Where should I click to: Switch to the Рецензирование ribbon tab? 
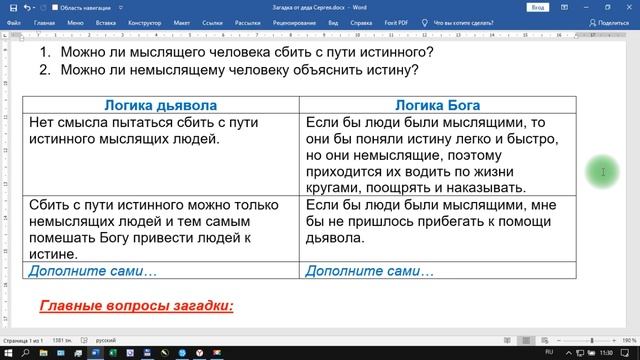click(294, 23)
